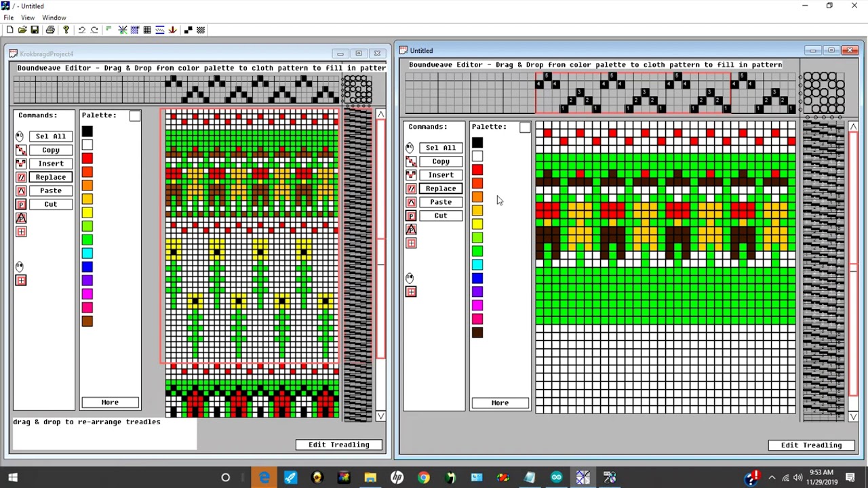Click the down arrow of the Krokbragd pattern scrollbar
868x488 pixels.
coord(380,416)
